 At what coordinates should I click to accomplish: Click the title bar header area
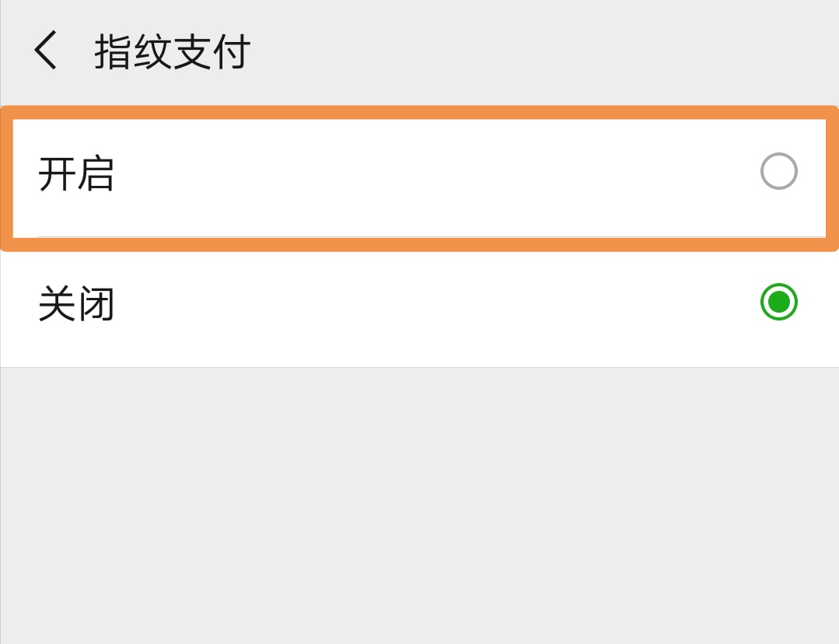click(420, 51)
